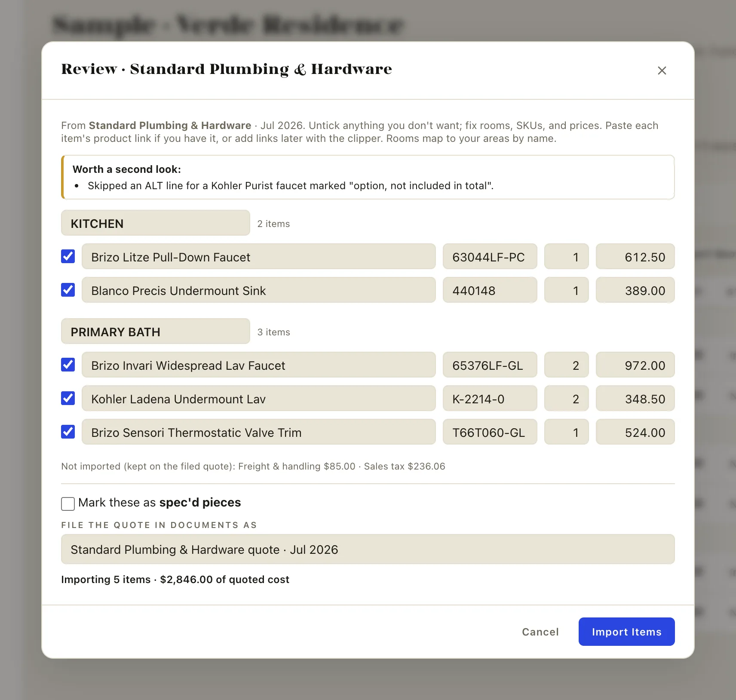Image resolution: width=736 pixels, height=700 pixels.
Task: Edit the 612.50 price field
Action: [635, 257]
